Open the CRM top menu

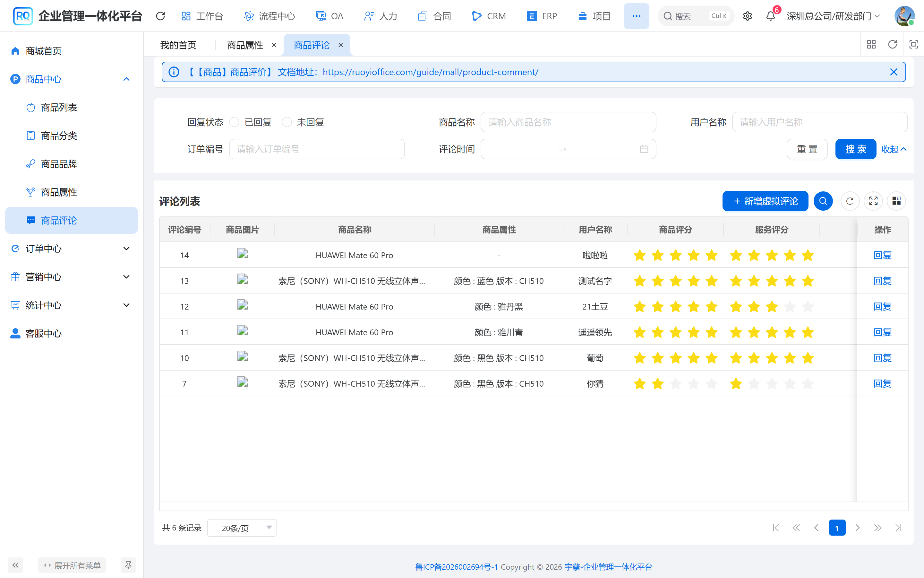coord(489,16)
